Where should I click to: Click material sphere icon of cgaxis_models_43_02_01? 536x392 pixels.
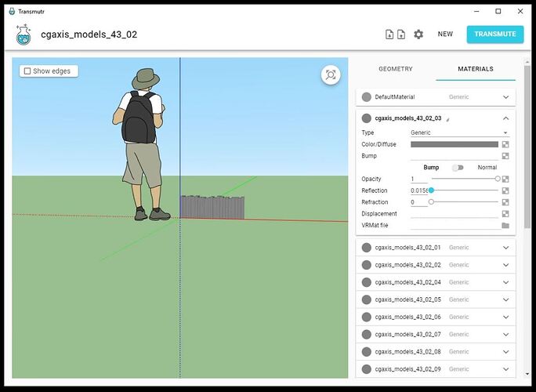tap(367, 248)
